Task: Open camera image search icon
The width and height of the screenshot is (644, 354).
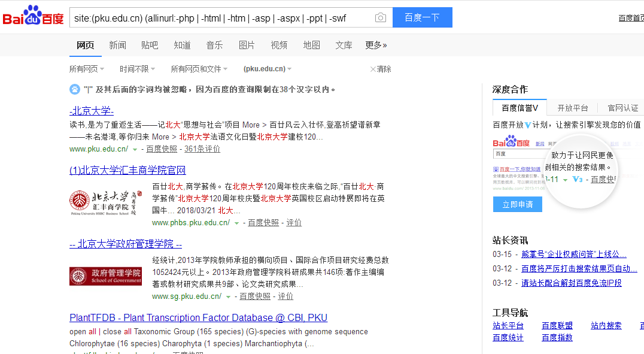Action: (380, 18)
